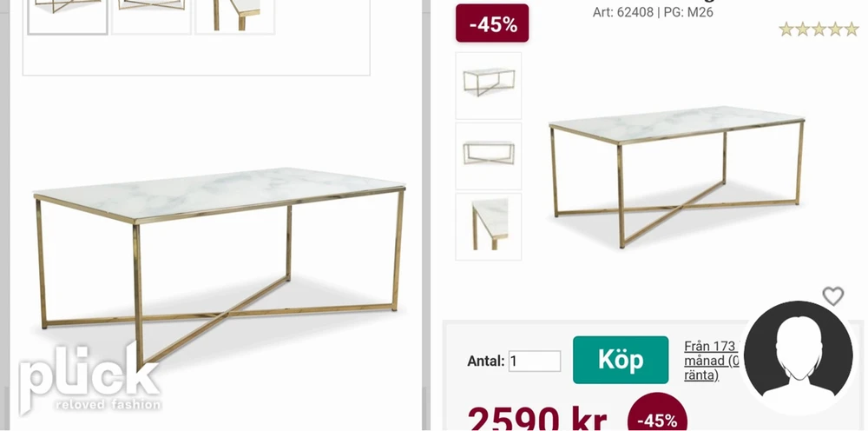Screen dimensions: 868x431
Task: Select the fifth star in the rating
Action: 852,30
